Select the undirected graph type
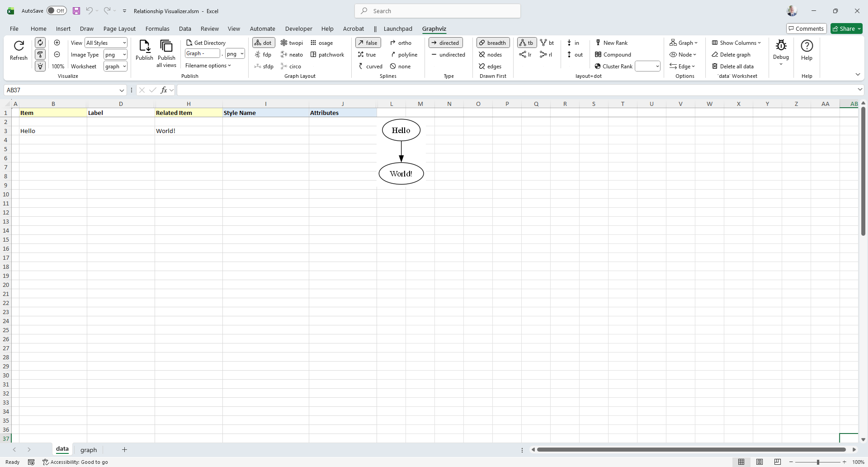This screenshot has width=868, height=467. click(x=448, y=55)
